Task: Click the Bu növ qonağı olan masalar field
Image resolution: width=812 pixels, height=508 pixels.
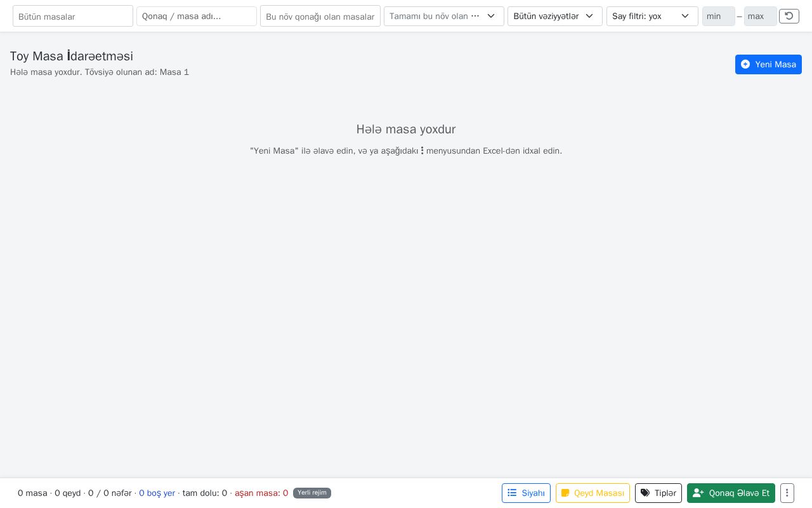Action: coord(320,17)
